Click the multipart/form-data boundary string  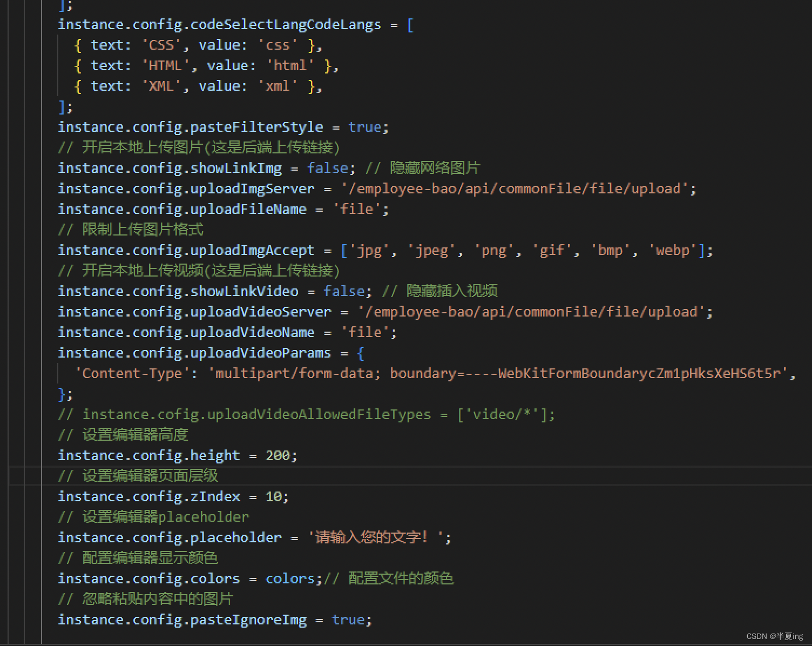[498, 374]
